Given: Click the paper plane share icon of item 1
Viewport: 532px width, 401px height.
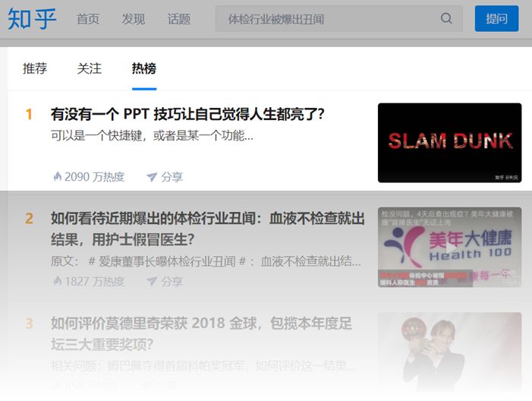Looking at the screenshot, I should (151, 177).
